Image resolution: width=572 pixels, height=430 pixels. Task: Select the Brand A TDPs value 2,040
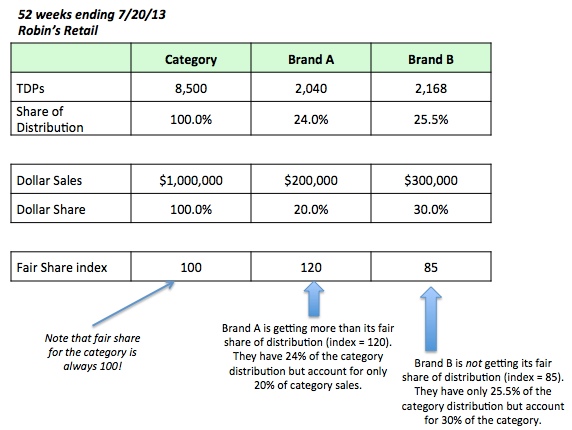[x=311, y=87]
